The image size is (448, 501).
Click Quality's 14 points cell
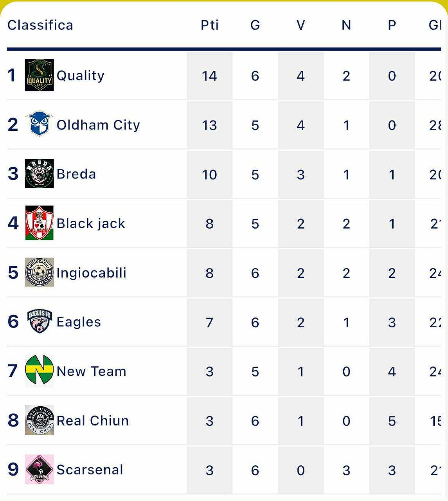(x=209, y=76)
